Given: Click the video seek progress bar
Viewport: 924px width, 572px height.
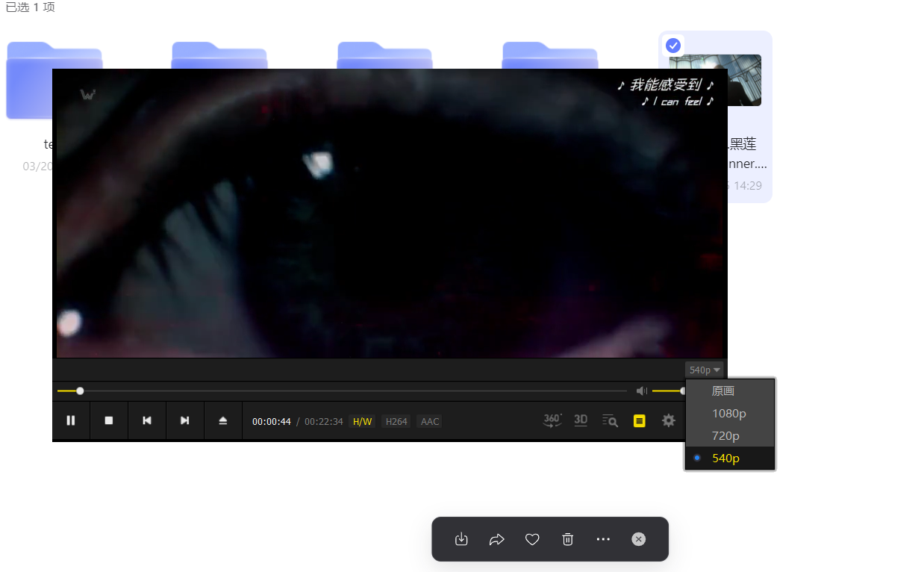Looking at the screenshot, I should [x=342, y=391].
